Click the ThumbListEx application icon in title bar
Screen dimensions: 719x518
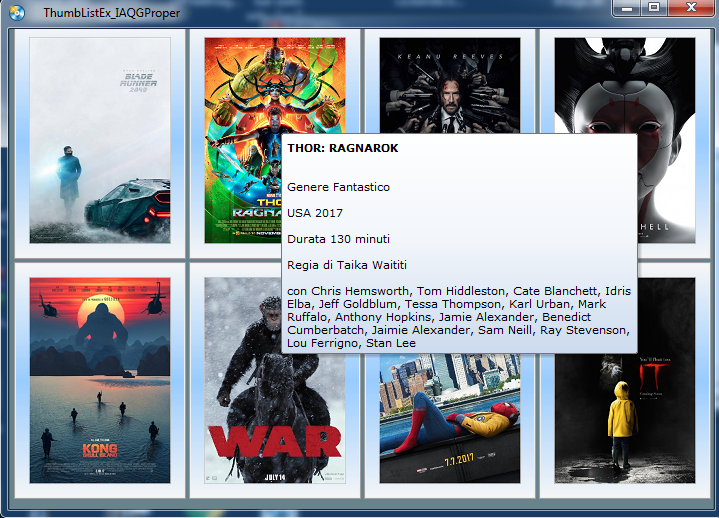(x=17, y=13)
